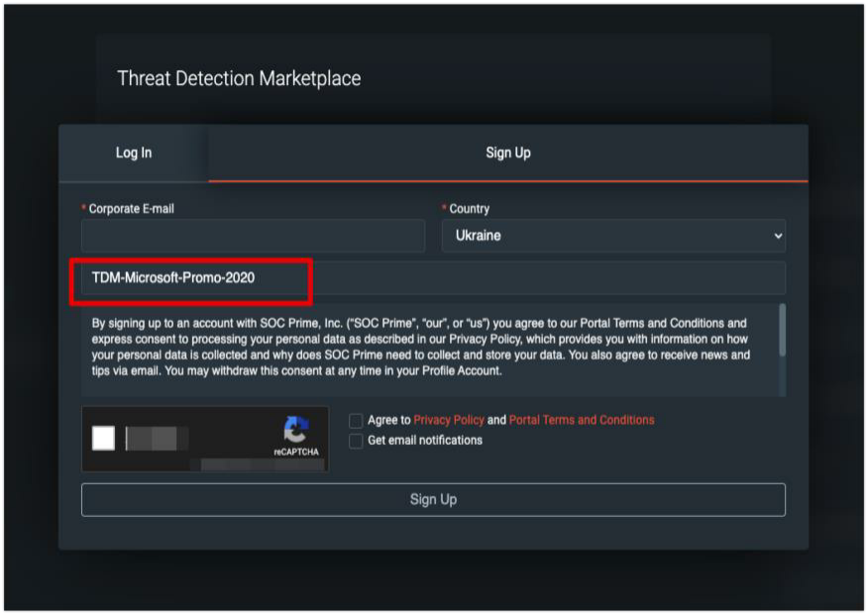868x615 pixels.
Task: Click the Threat Detection Marketplace heading
Action: coord(239,78)
